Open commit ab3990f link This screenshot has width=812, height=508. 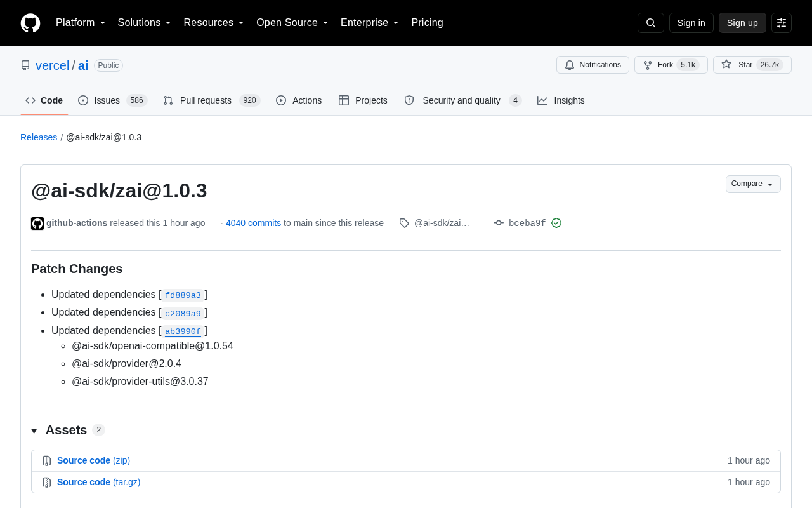pos(183,331)
